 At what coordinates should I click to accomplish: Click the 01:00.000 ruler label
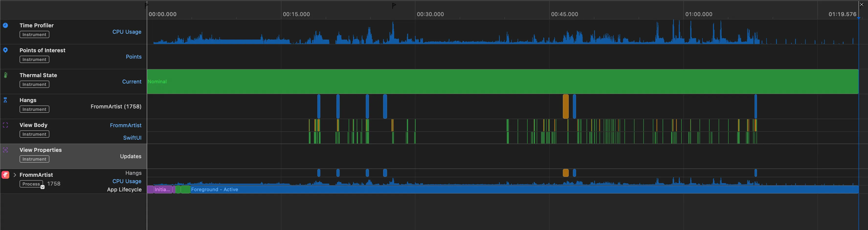point(699,14)
